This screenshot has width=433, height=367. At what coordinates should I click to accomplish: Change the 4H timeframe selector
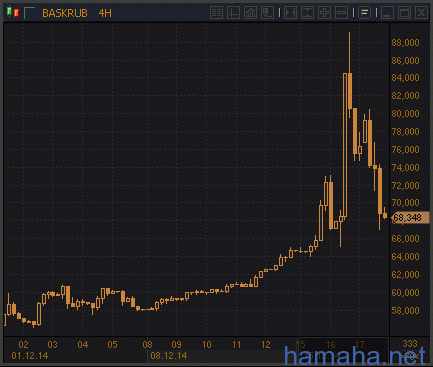click(x=105, y=13)
